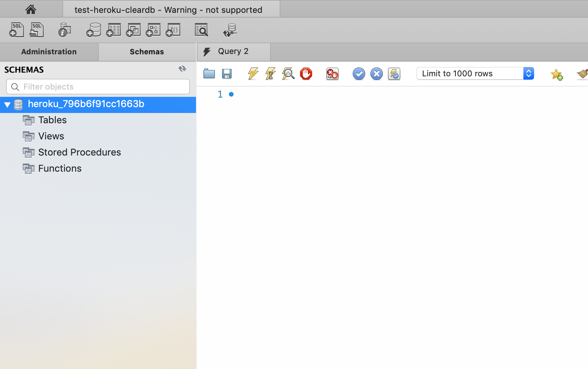Save the SQL script to file
This screenshot has width=588, height=369.
click(227, 73)
